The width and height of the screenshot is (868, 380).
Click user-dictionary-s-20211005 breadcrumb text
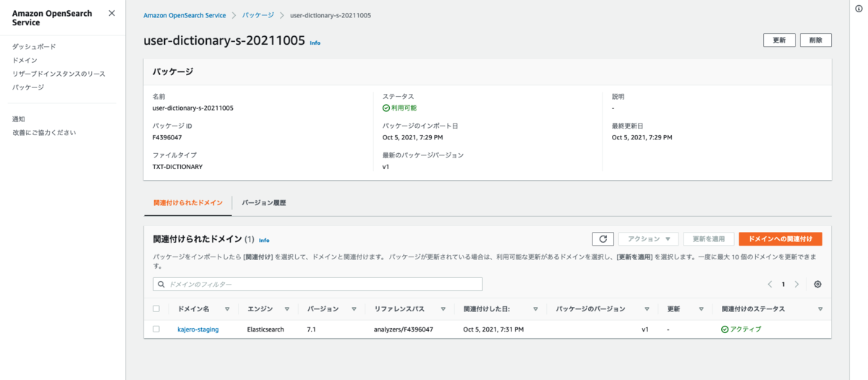(x=331, y=15)
